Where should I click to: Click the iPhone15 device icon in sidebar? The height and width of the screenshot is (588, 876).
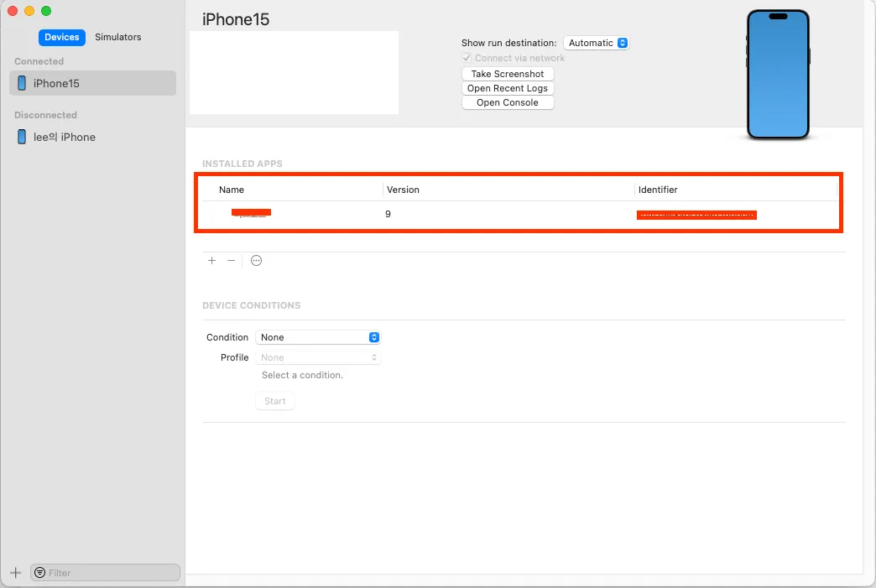pos(22,83)
